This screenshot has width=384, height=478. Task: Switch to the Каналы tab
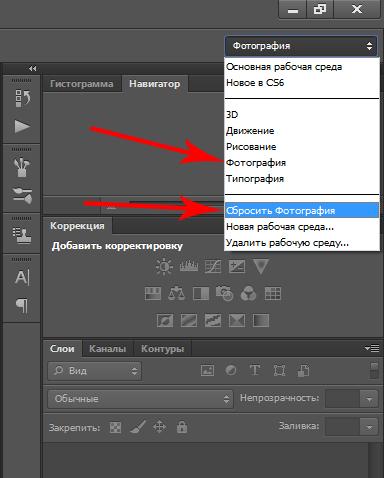tap(107, 349)
